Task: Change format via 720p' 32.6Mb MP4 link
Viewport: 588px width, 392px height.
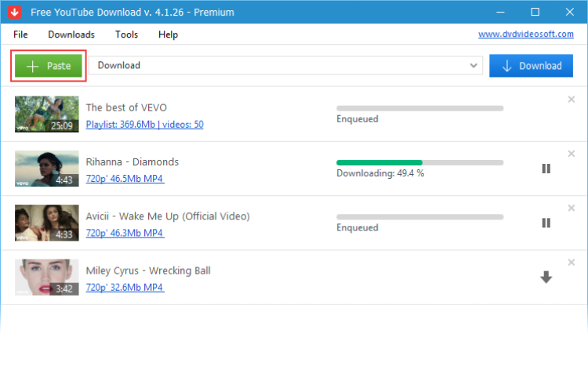Action: click(125, 288)
